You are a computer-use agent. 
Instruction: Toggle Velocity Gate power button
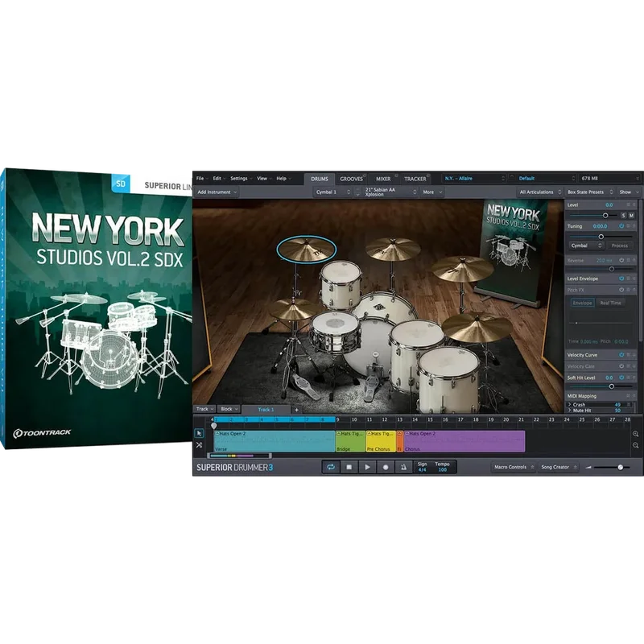click(621, 366)
